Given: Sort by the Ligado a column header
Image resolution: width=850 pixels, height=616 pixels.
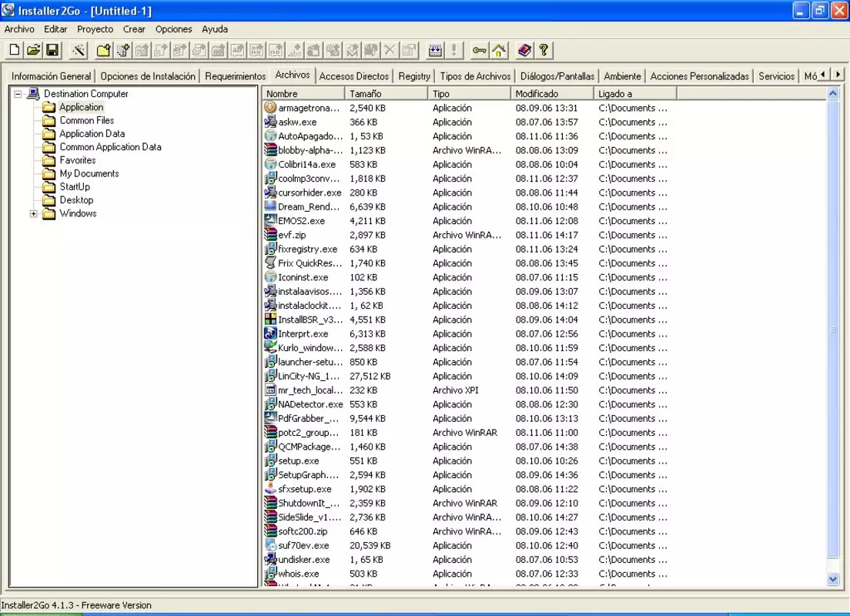Looking at the screenshot, I should [635, 94].
